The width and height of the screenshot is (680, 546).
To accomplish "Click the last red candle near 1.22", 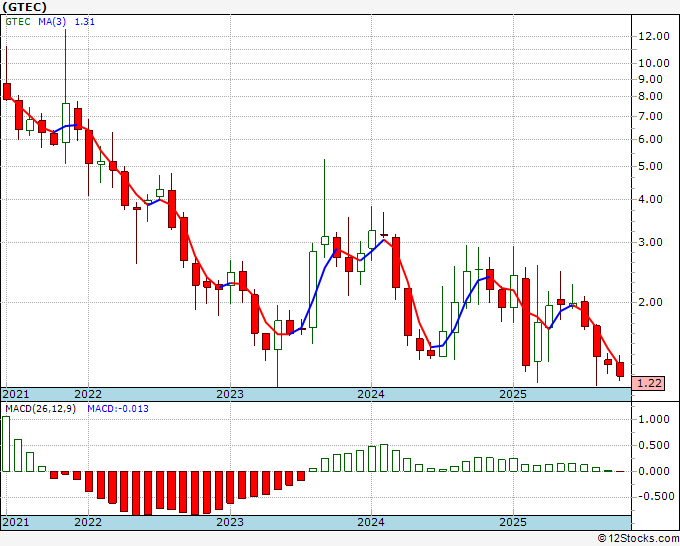I will [x=620, y=369].
